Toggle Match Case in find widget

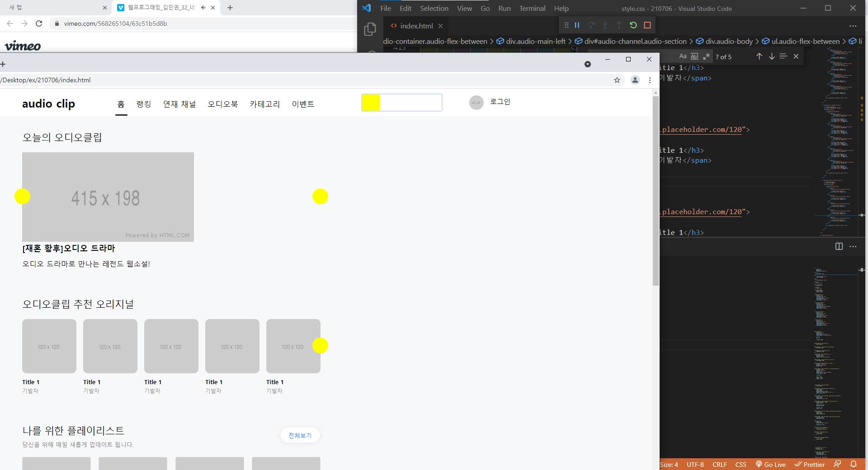tap(683, 56)
